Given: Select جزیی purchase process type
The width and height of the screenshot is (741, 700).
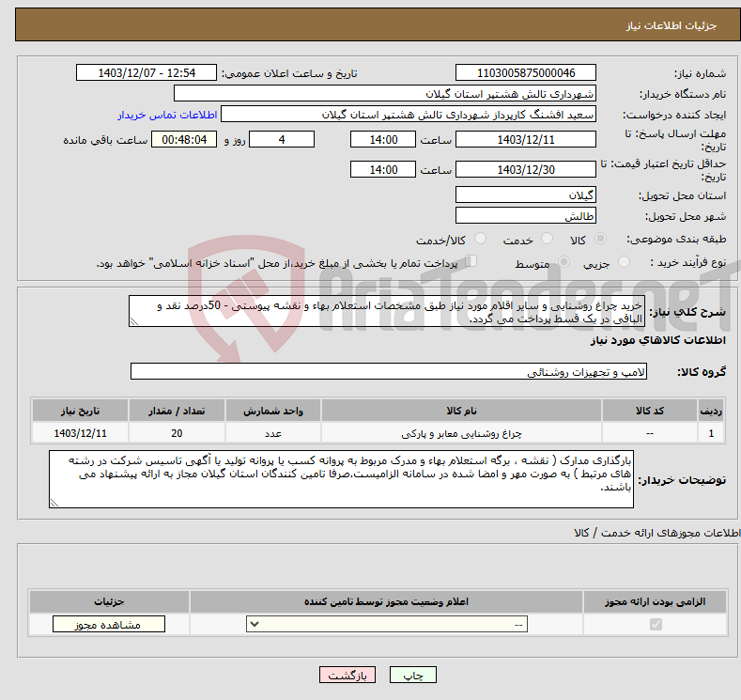Looking at the screenshot, I should [618, 263].
